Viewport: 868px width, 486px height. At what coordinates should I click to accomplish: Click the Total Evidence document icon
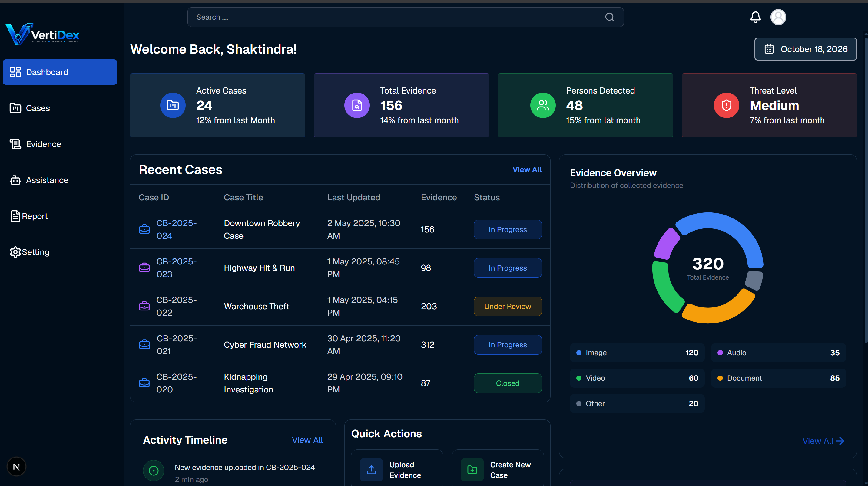(356, 105)
